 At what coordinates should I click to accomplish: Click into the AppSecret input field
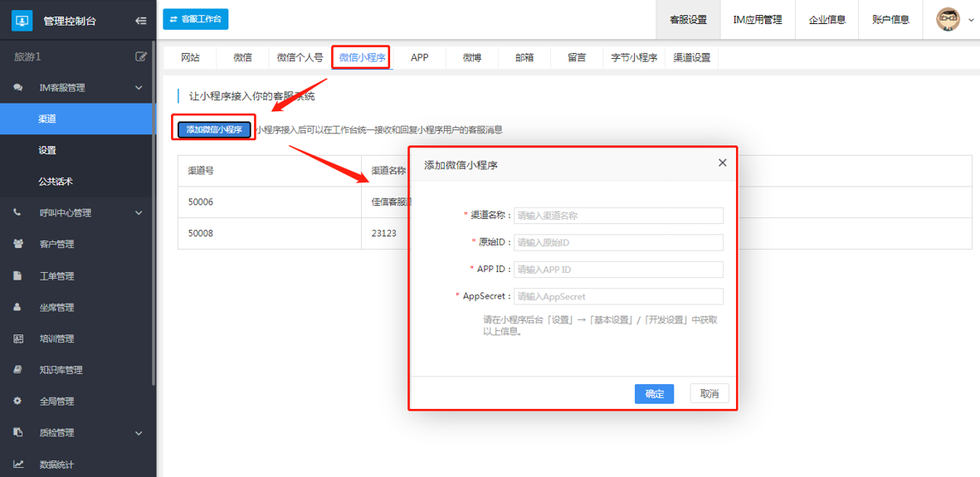(x=618, y=296)
